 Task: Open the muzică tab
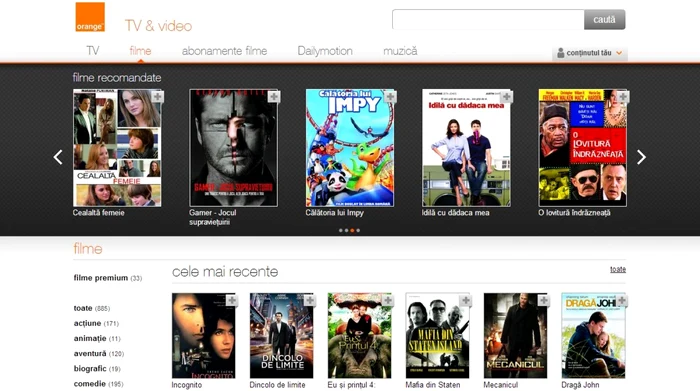point(400,51)
